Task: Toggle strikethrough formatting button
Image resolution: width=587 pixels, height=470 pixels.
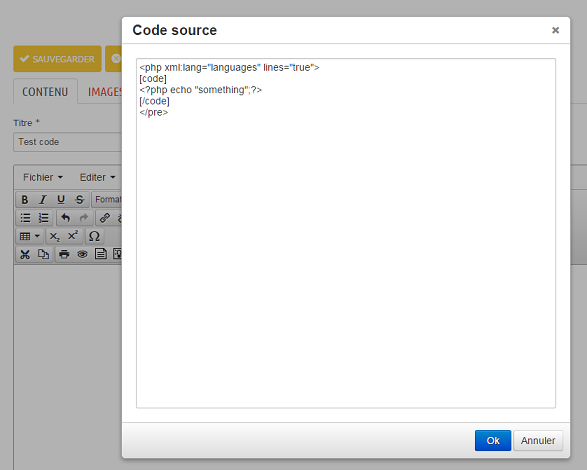Action: point(79,200)
